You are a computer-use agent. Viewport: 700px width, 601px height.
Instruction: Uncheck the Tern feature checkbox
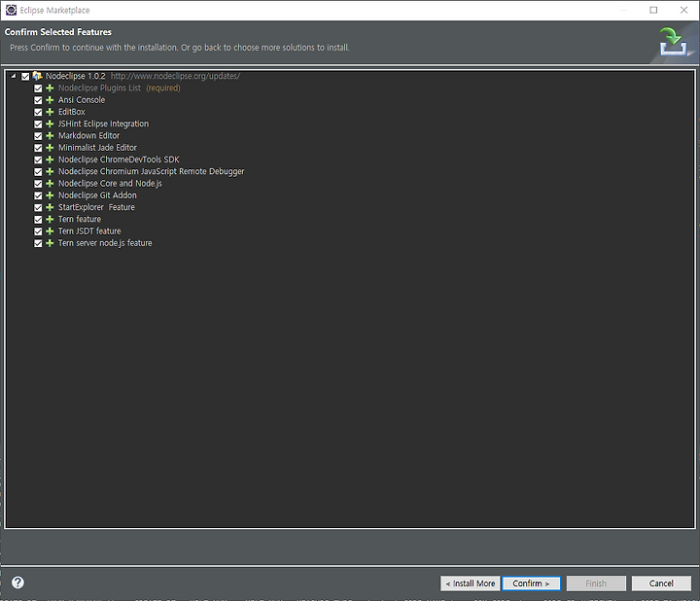[38, 220]
